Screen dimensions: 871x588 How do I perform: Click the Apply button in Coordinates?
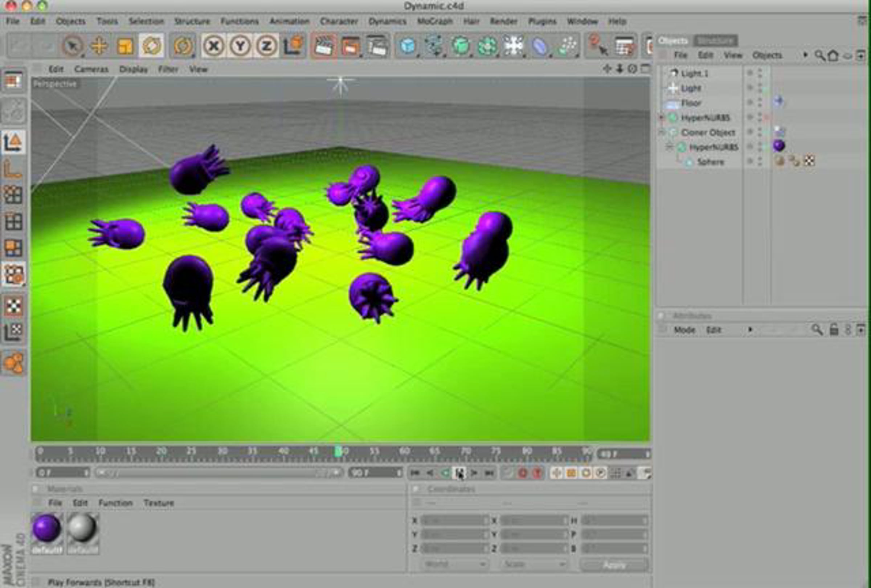point(614,565)
